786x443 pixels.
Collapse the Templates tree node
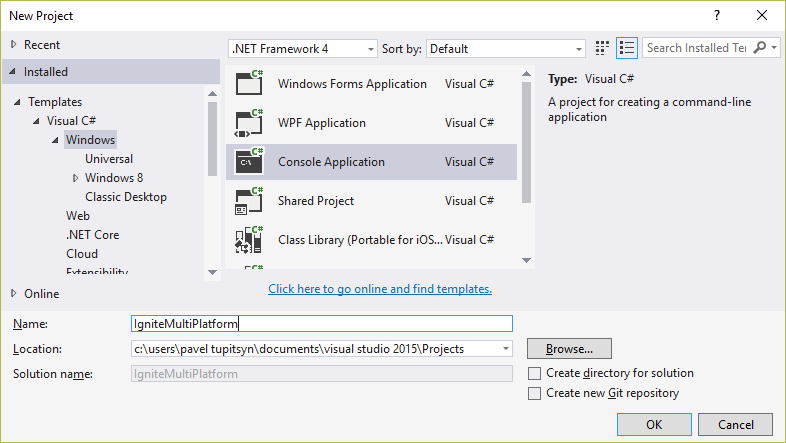pyautogui.click(x=17, y=102)
